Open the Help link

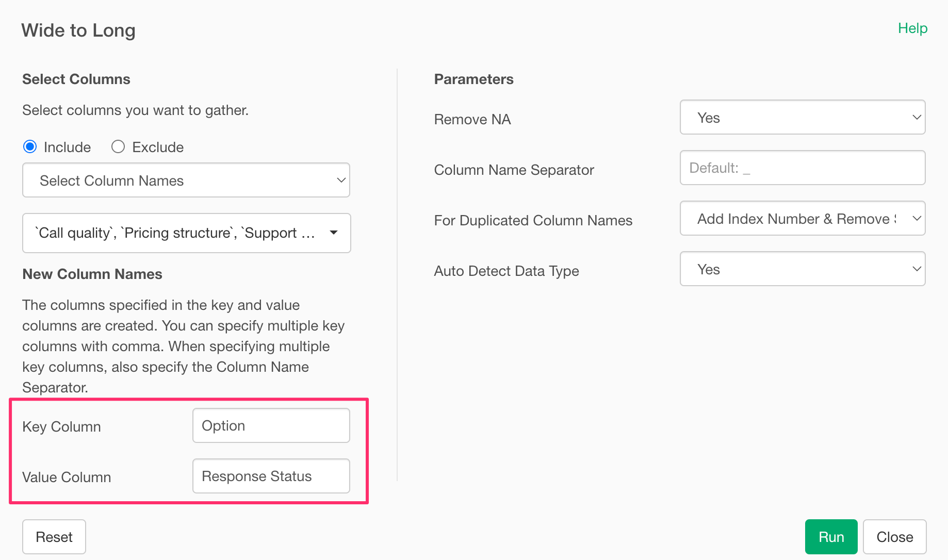912,28
